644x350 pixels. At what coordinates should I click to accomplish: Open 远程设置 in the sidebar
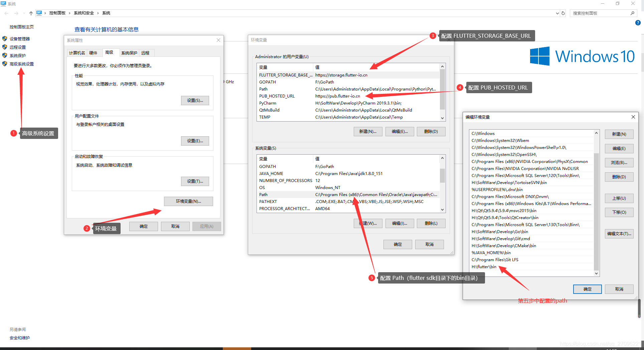(17, 47)
